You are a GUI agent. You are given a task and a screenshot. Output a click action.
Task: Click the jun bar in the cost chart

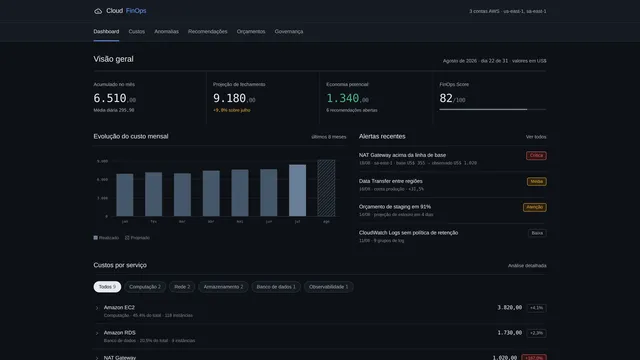(x=269, y=193)
